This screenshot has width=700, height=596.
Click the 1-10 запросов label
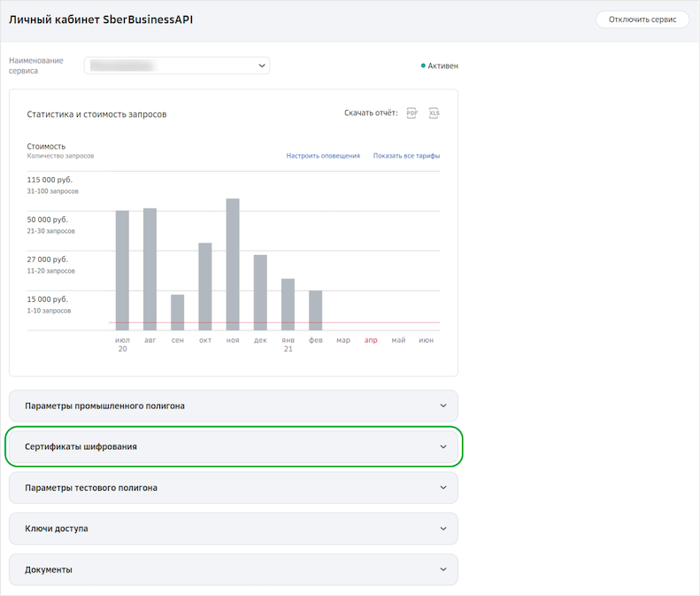pos(49,311)
